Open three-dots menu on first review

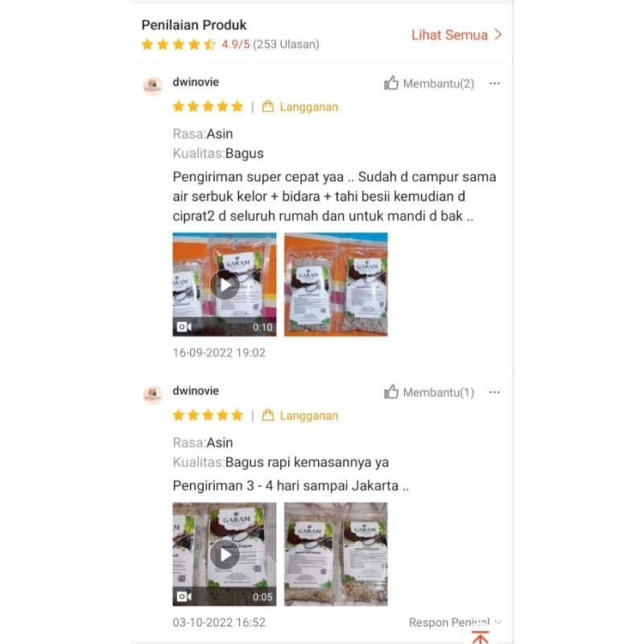pyautogui.click(x=494, y=84)
